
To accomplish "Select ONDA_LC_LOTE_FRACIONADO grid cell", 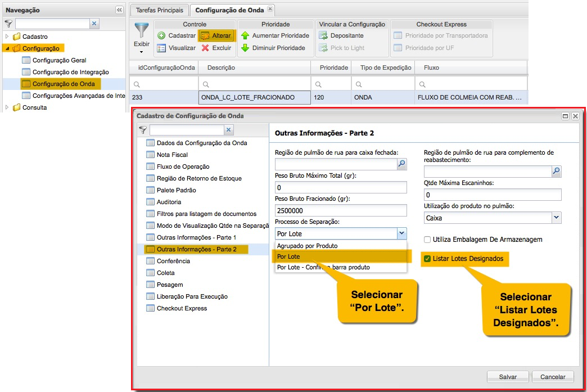I will tap(255, 97).
